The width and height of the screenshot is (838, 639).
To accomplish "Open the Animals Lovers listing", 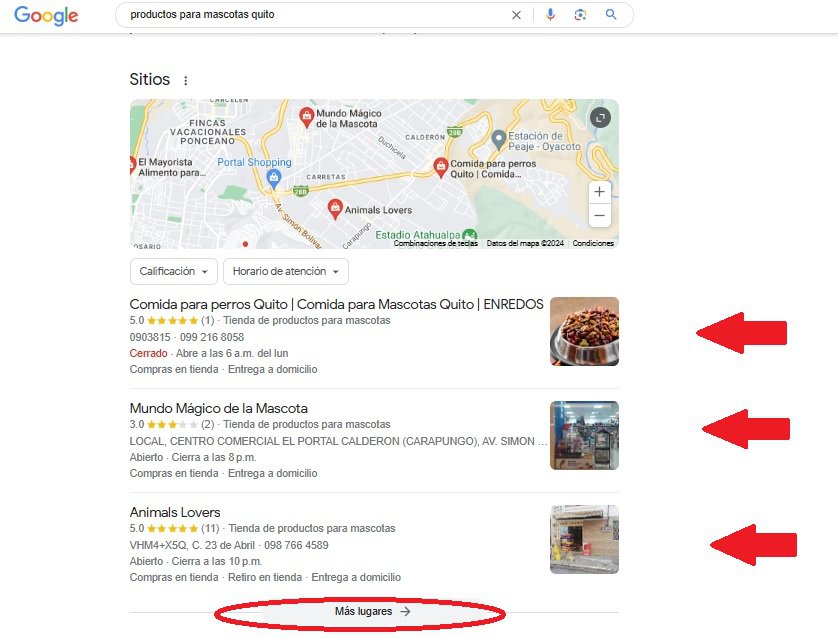I will coord(175,512).
